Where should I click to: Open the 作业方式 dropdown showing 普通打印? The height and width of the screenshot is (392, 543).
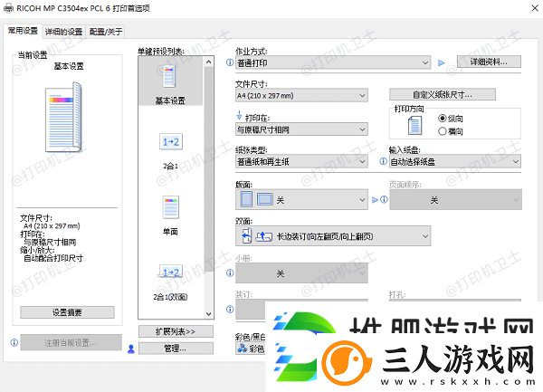coord(333,62)
